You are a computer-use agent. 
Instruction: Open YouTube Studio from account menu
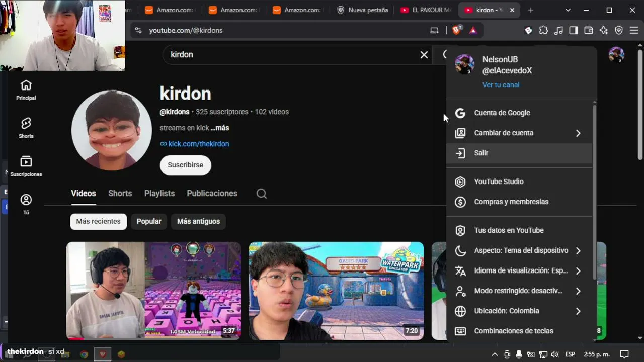[519, 182]
